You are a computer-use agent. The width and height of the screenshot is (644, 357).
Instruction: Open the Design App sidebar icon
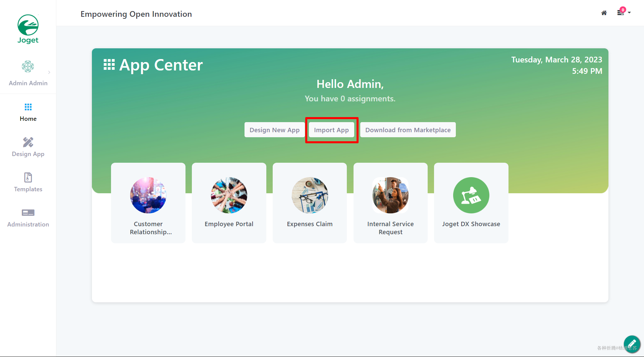(28, 142)
